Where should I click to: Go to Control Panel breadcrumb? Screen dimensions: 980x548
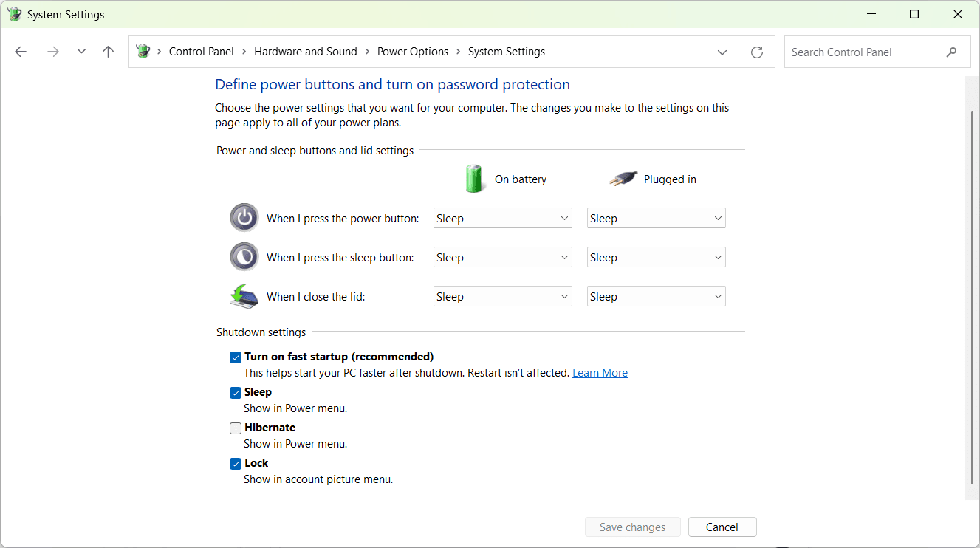(202, 52)
